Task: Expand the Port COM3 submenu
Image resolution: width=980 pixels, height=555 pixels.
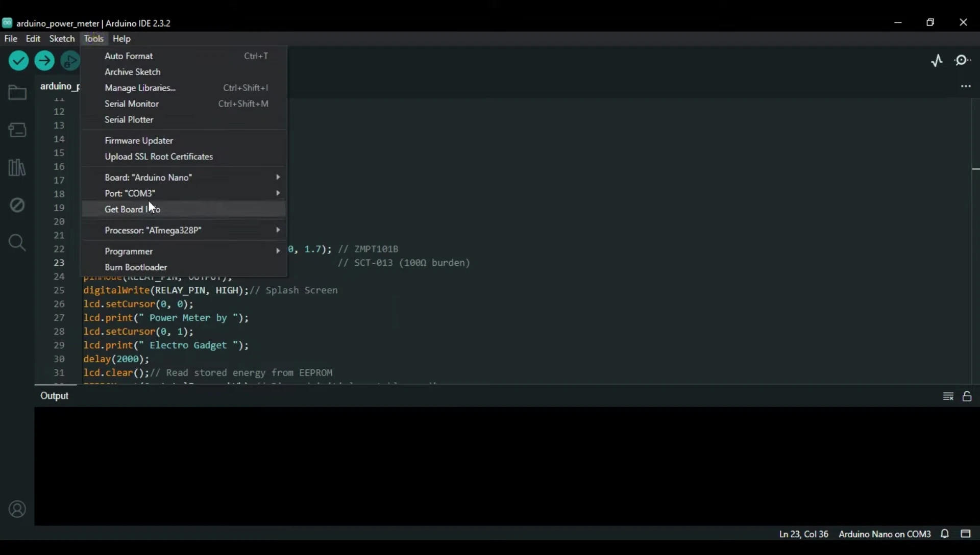Action: (x=184, y=193)
